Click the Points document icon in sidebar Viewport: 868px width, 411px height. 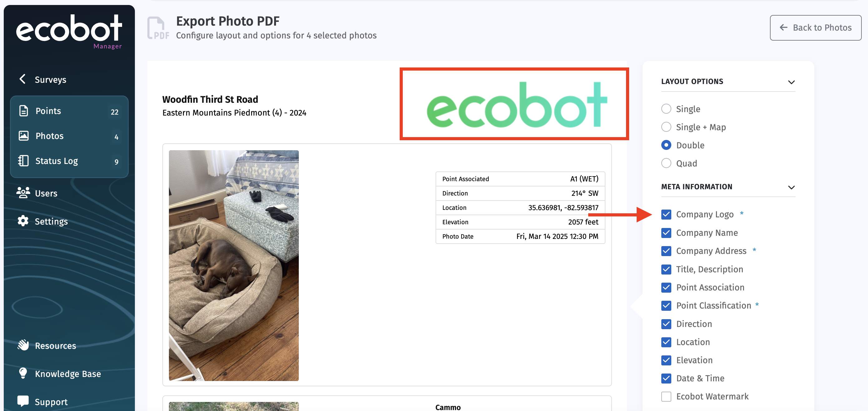point(24,111)
